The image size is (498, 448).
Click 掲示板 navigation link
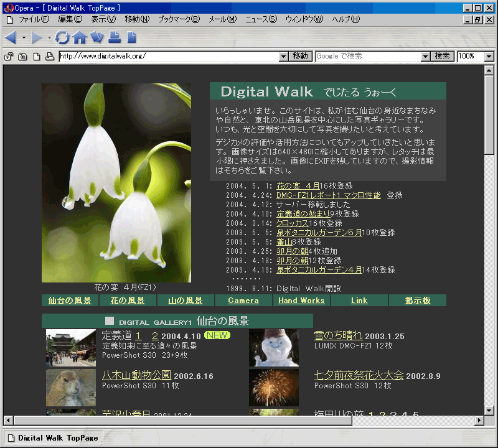[418, 301]
